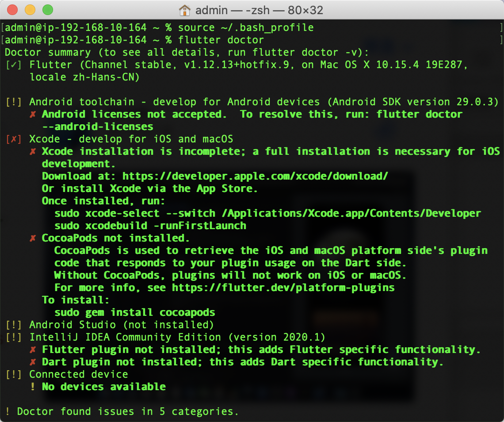
Task: Click 'sudo xcodebuild -runFirstLaunch' line
Action: point(150,226)
